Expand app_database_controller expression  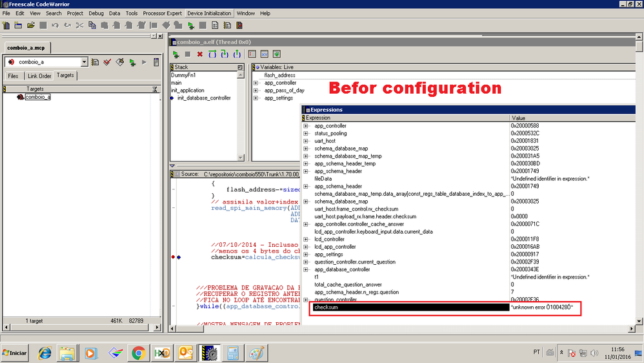tap(306, 270)
